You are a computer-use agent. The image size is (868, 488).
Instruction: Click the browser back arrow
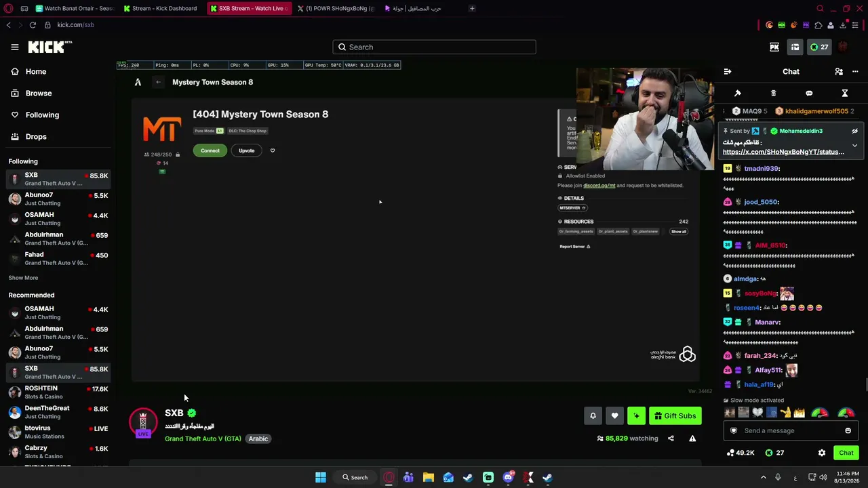[x=8, y=25]
